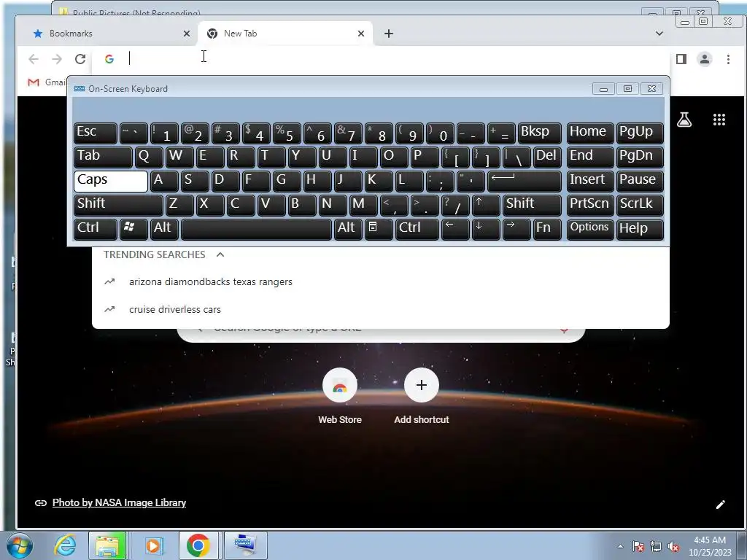747x560 pixels.
Task: Open the tab search dropdown chevron
Action: point(659,34)
